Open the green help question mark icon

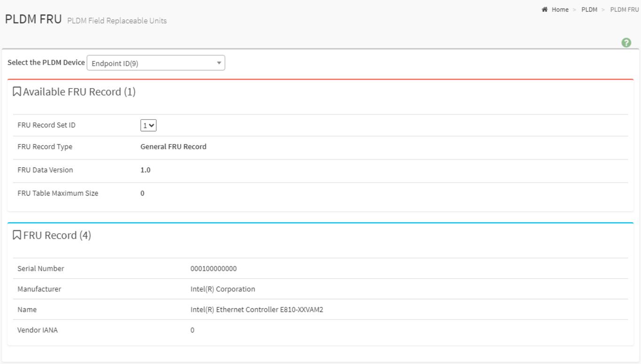tap(626, 43)
